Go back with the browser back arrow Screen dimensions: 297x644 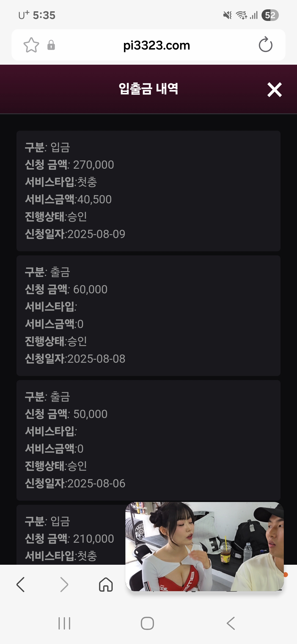pyautogui.click(x=21, y=584)
